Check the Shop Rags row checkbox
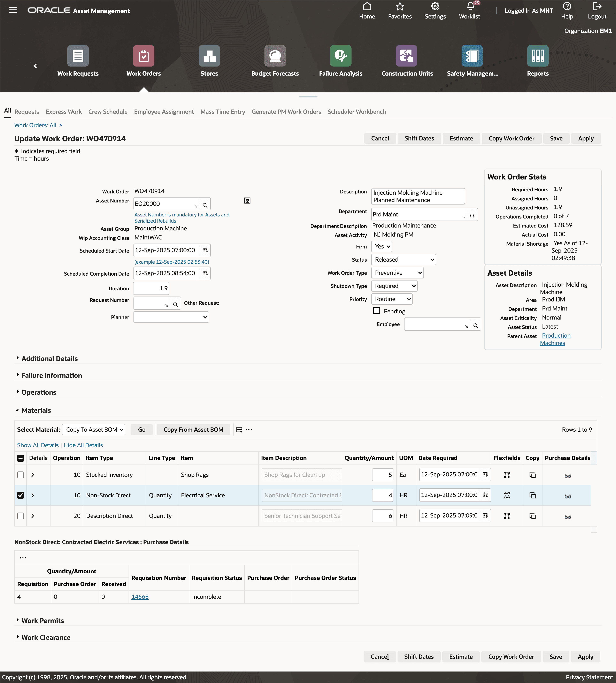This screenshot has width=616, height=683. pyautogui.click(x=21, y=475)
